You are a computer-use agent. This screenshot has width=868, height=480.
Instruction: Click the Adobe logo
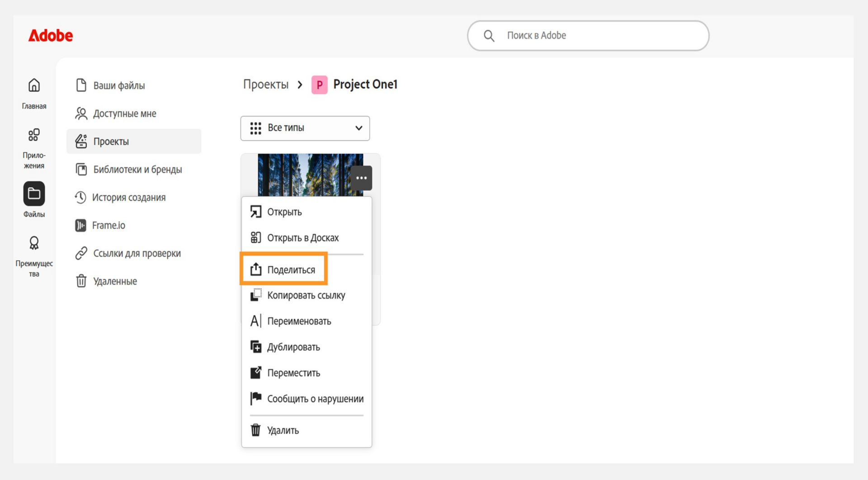(50, 35)
